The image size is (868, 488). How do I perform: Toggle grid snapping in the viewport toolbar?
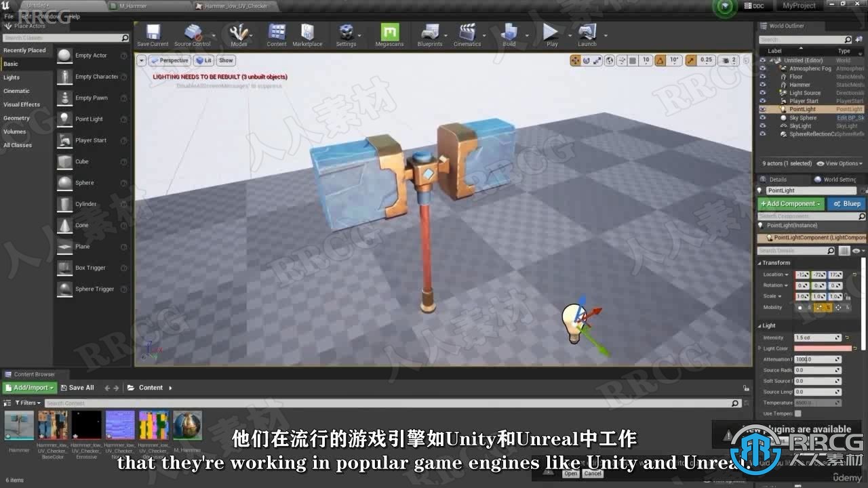pyautogui.click(x=633, y=60)
